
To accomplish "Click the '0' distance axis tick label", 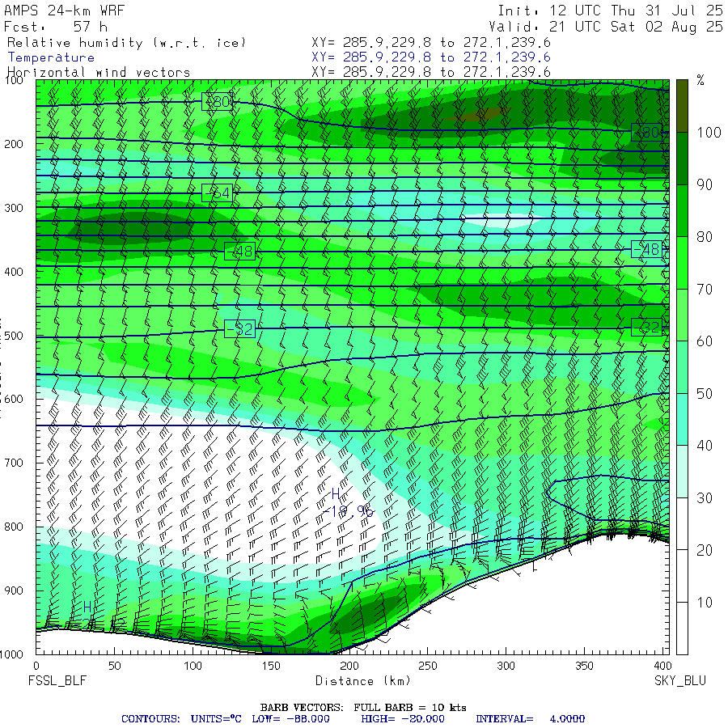I will [36, 666].
